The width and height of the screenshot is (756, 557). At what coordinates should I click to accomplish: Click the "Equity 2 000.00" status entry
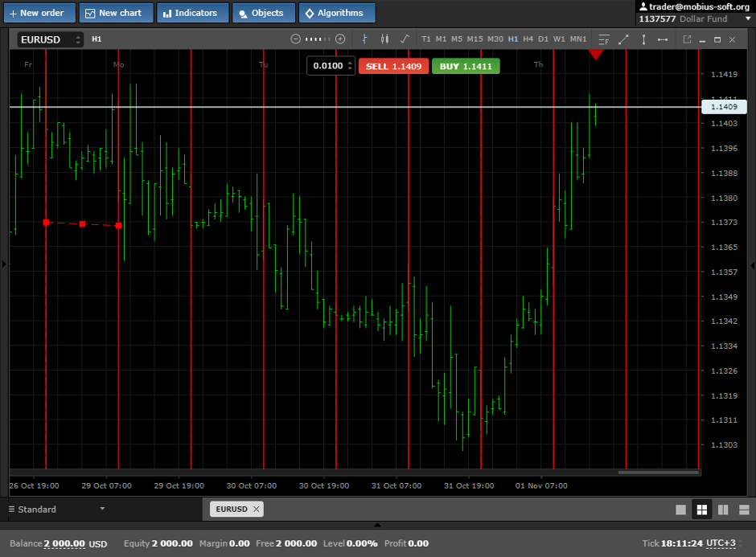[x=158, y=543]
